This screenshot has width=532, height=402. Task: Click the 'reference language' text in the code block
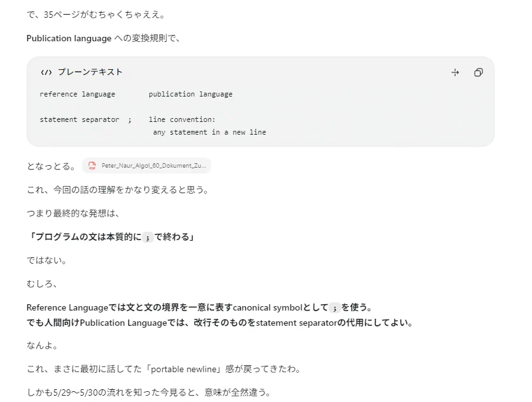[x=78, y=94]
